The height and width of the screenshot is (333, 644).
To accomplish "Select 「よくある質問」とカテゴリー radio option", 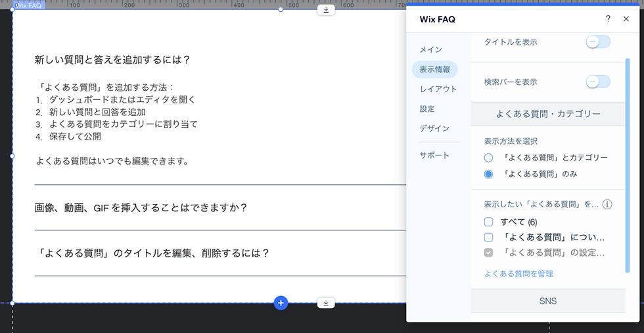I will (488, 157).
